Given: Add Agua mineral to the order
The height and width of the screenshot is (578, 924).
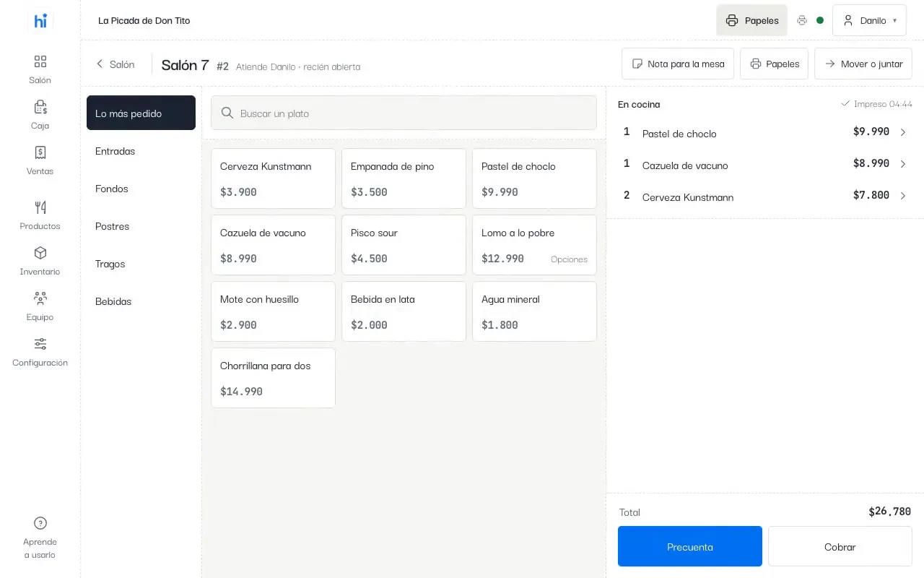Looking at the screenshot, I should pos(534,311).
